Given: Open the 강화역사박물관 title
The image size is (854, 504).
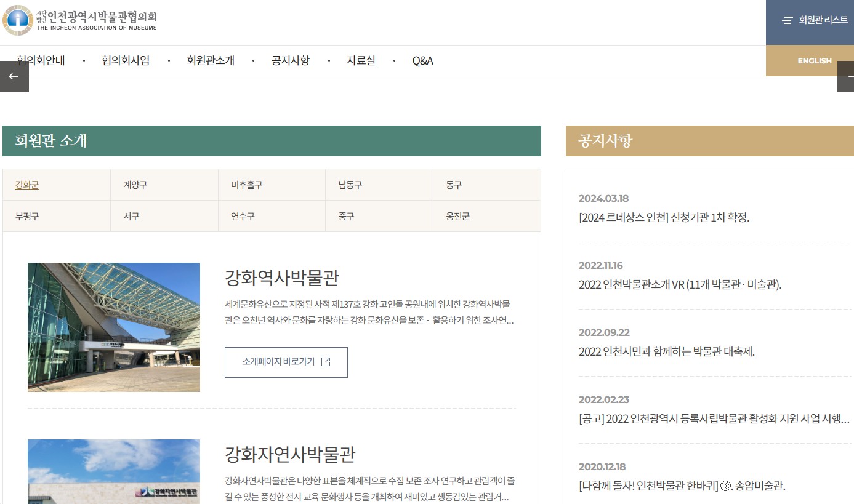Looking at the screenshot, I should [x=282, y=278].
